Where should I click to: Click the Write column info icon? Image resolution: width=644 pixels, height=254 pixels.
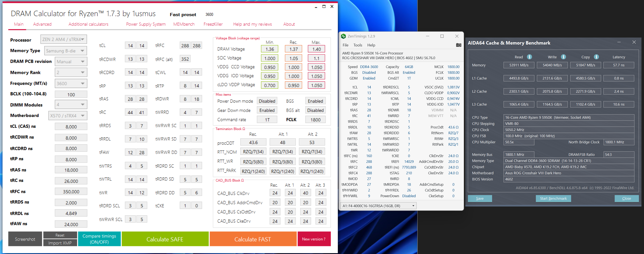pyautogui.click(x=563, y=57)
